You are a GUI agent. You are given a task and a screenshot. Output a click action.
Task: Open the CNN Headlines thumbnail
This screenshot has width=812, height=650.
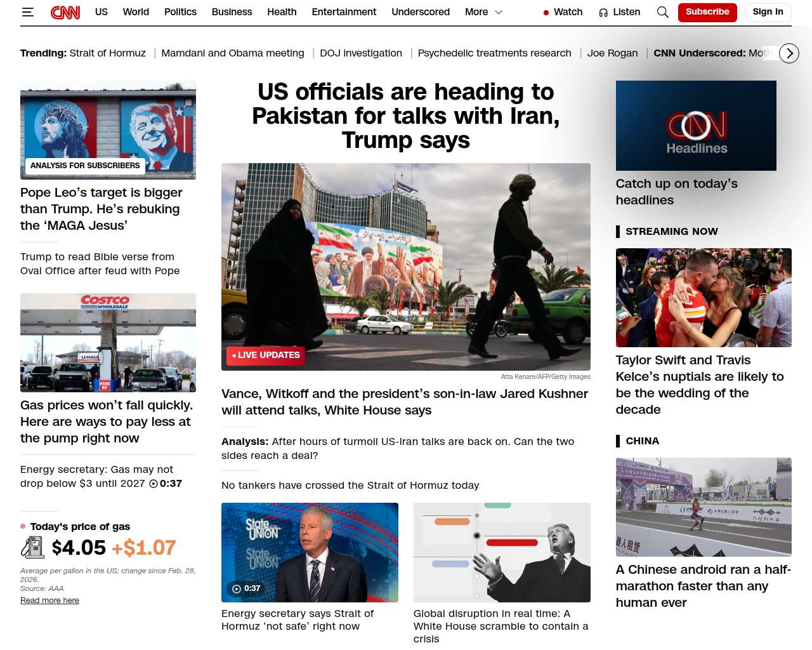[695, 126]
